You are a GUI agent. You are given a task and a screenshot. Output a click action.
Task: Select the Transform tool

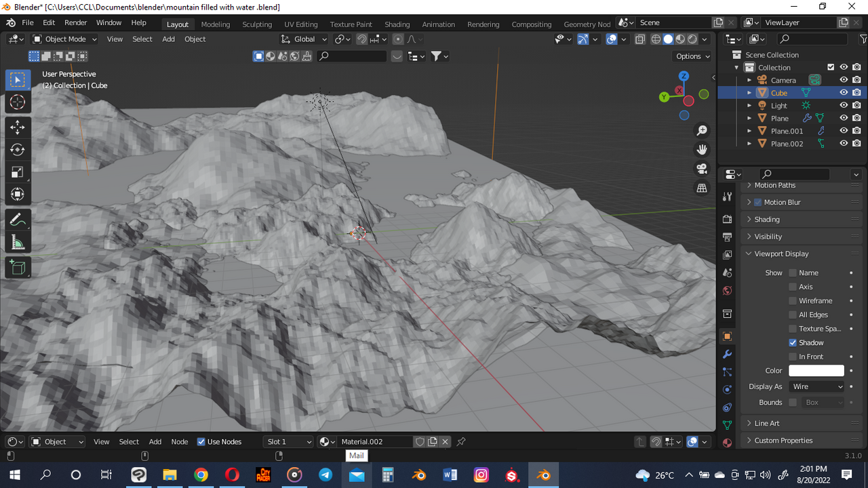coord(18,195)
